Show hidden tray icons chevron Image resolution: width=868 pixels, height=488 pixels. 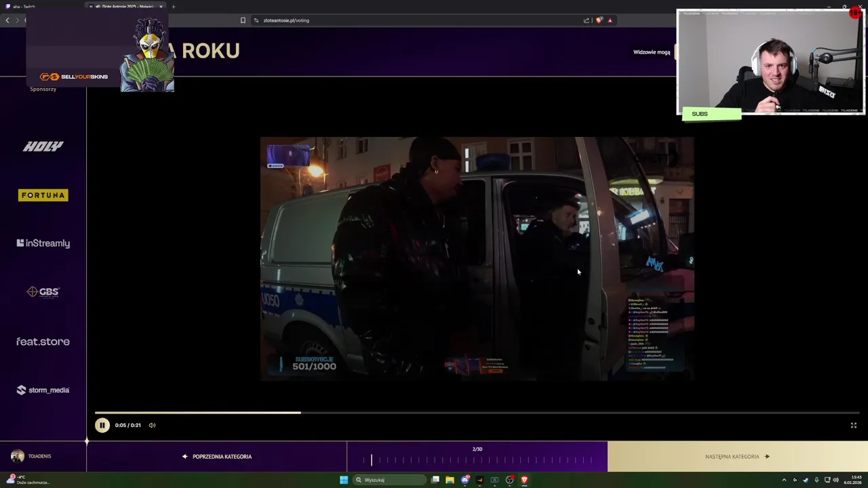784,480
